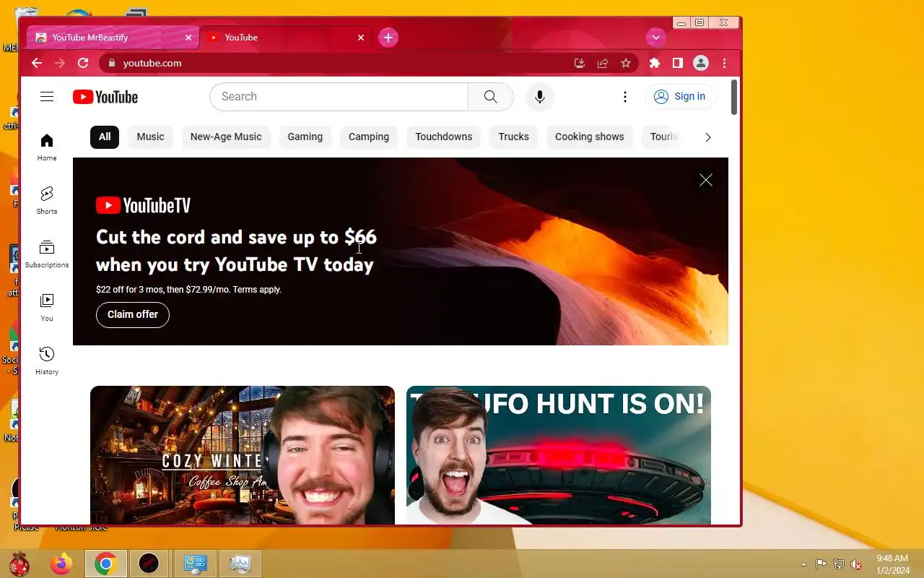Open the Extensions puzzle icon
This screenshot has height=578, width=924.
655,63
